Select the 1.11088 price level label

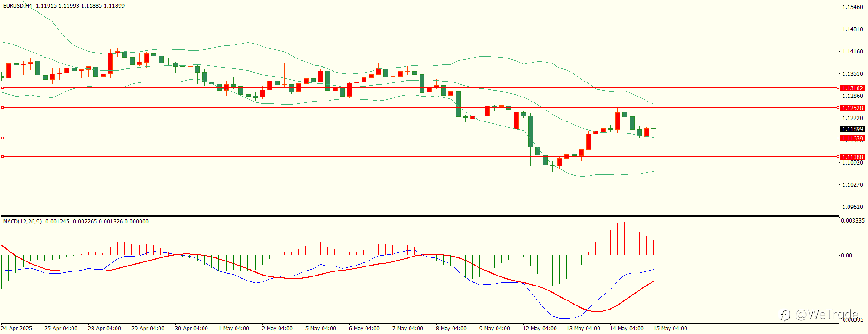[852, 157]
